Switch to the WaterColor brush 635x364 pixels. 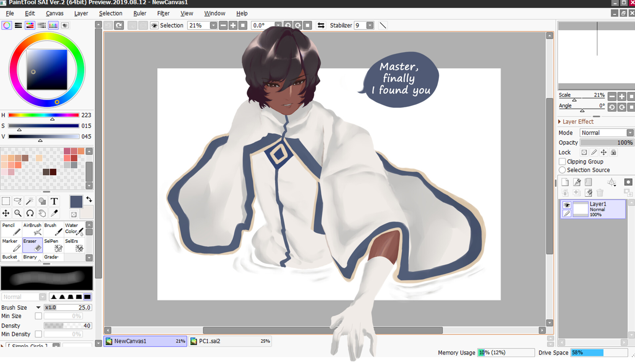73,229
